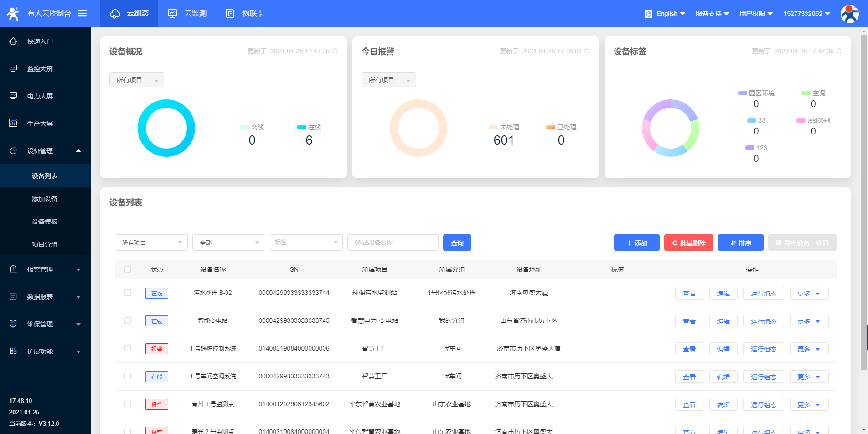Open 所有项目 dropdown in 设备概况 card
The width and height of the screenshot is (868, 434).
(137, 80)
